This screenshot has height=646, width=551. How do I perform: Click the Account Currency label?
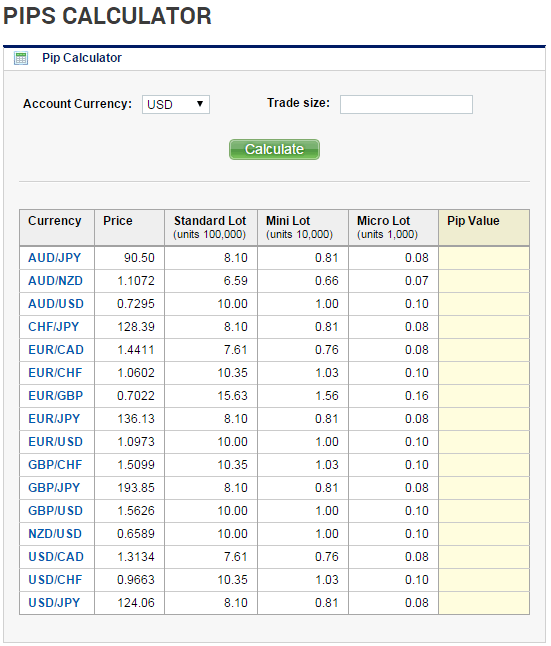(77, 104)
